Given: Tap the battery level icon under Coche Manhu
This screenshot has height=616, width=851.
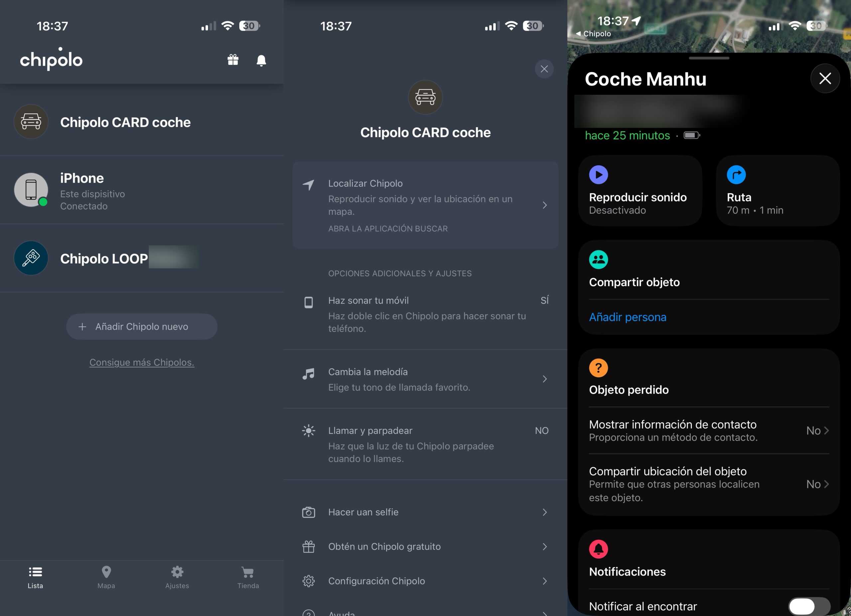Looking at the screenshot, I should click(x=691, y=135).
